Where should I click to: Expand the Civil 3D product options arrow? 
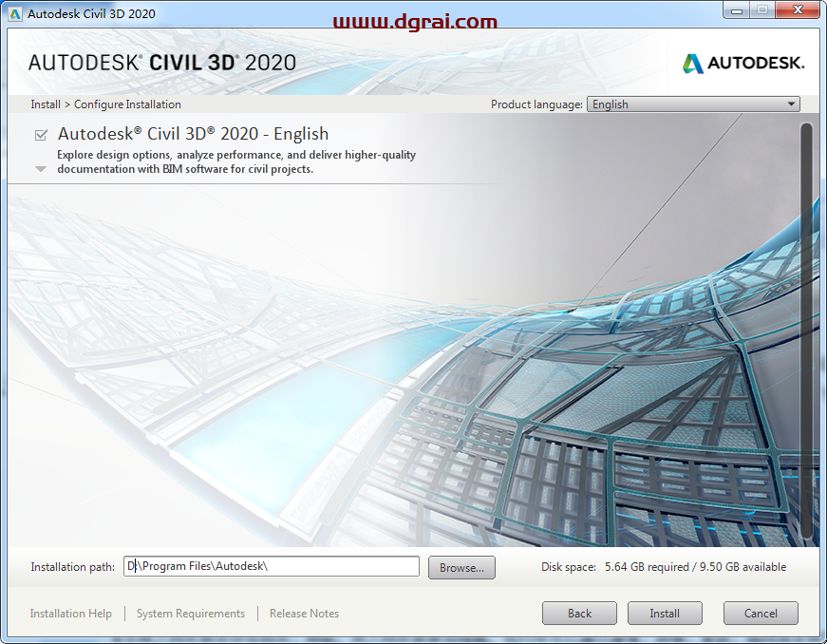tap(41, 169)
